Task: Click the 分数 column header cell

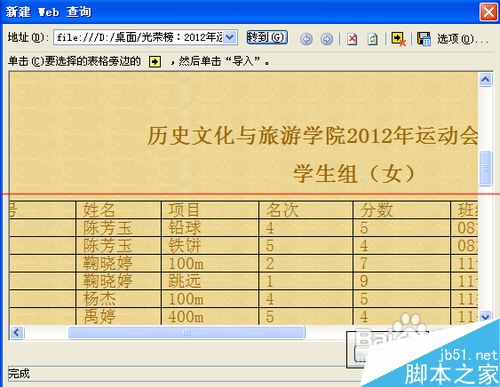Action: click(x=402, y=210)
